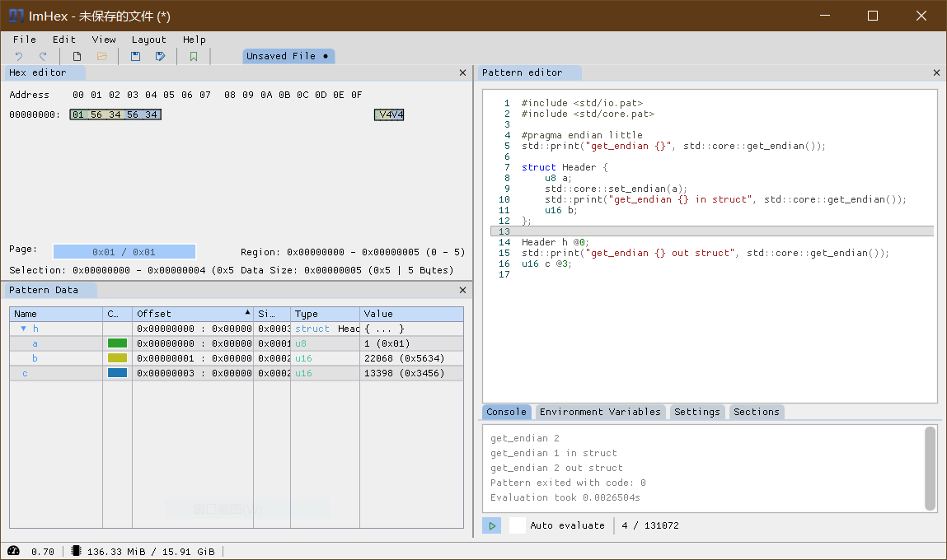Open the Layout menu

click(148, 39)
